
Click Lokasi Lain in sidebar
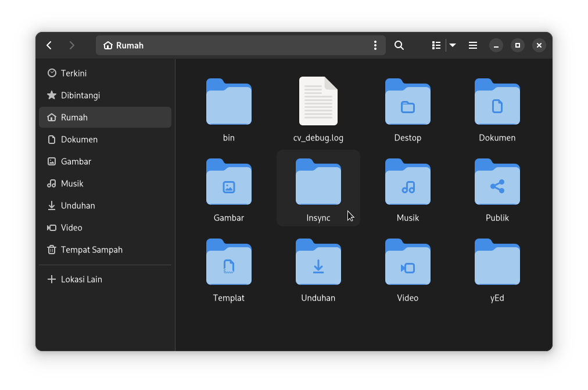click(x=81, y=279)
